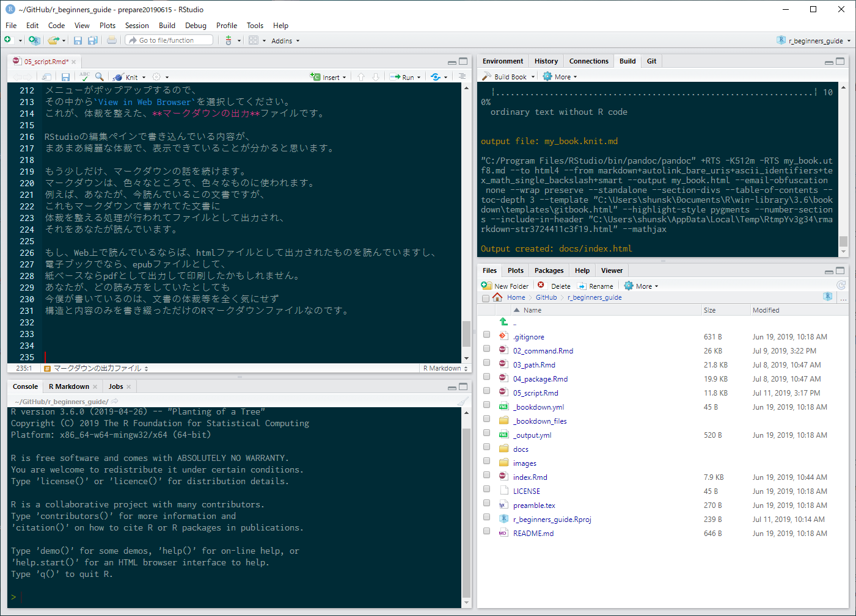
Task: Click the console vertical scrollbar thumb
Action: click(466, 513)
